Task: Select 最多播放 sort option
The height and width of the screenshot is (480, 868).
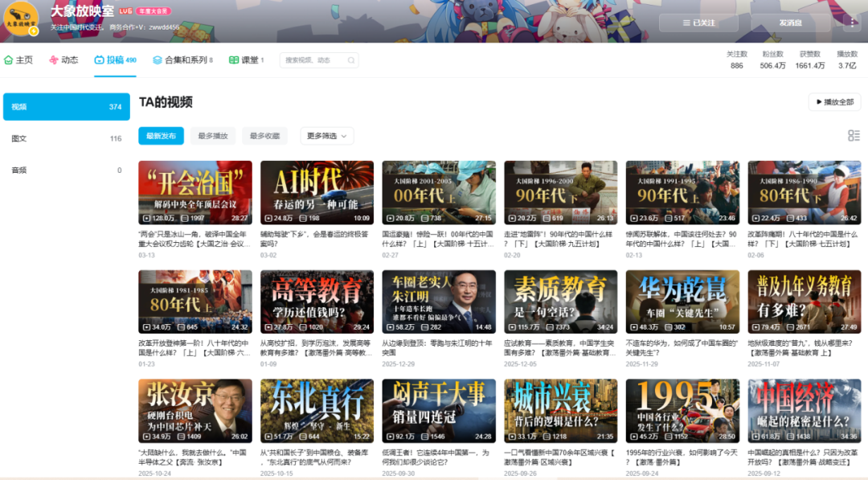Action: coord(213,136)
